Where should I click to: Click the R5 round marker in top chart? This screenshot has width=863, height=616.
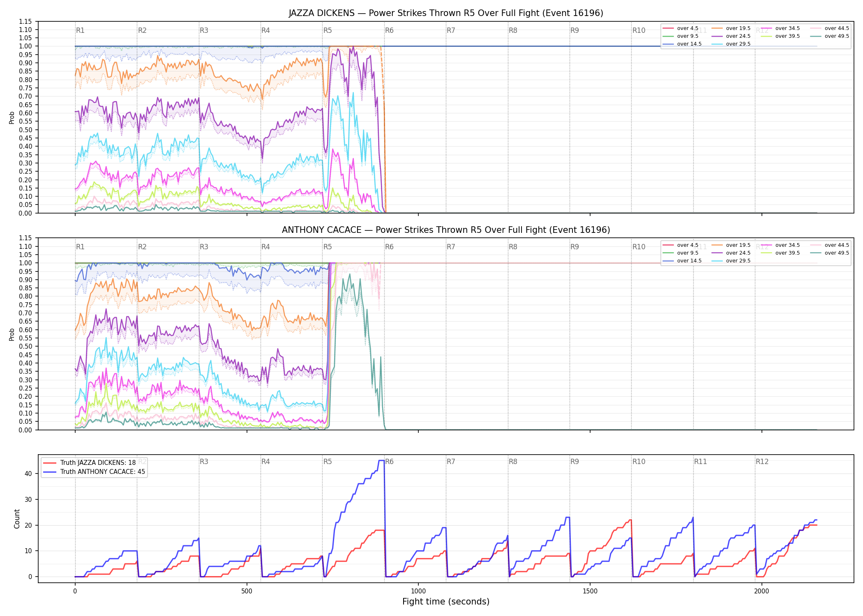pos(328,30)
